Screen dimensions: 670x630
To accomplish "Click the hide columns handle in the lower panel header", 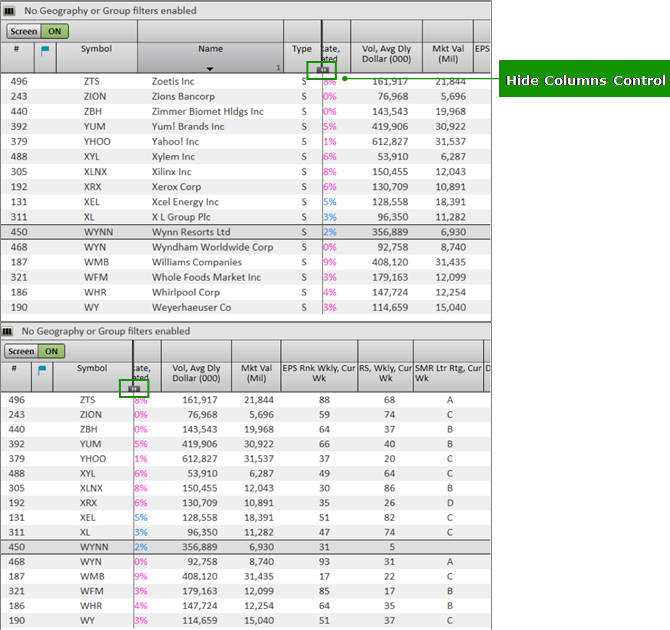I will 134,389.
